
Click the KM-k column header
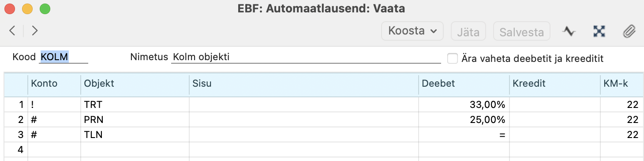tap(620, 84)
